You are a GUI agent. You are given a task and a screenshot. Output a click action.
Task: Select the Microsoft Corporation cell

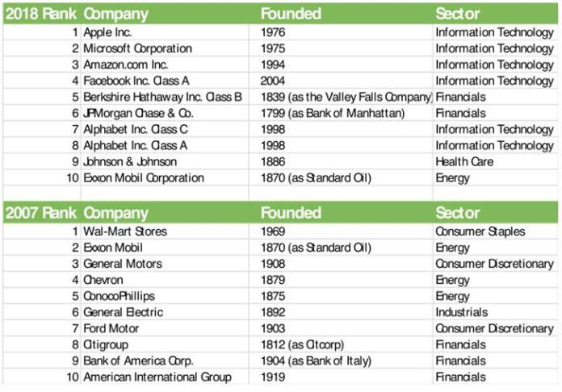pos(136,49)
